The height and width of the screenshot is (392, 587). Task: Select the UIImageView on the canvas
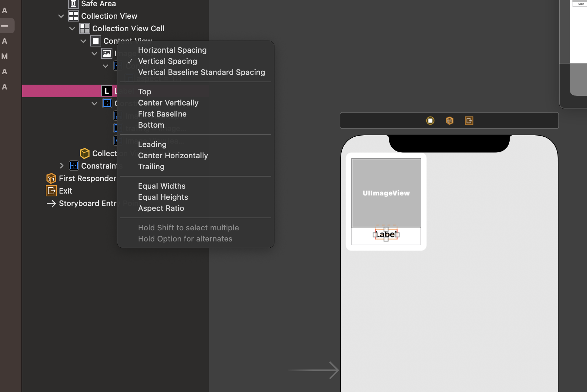[x=386, y=193]
